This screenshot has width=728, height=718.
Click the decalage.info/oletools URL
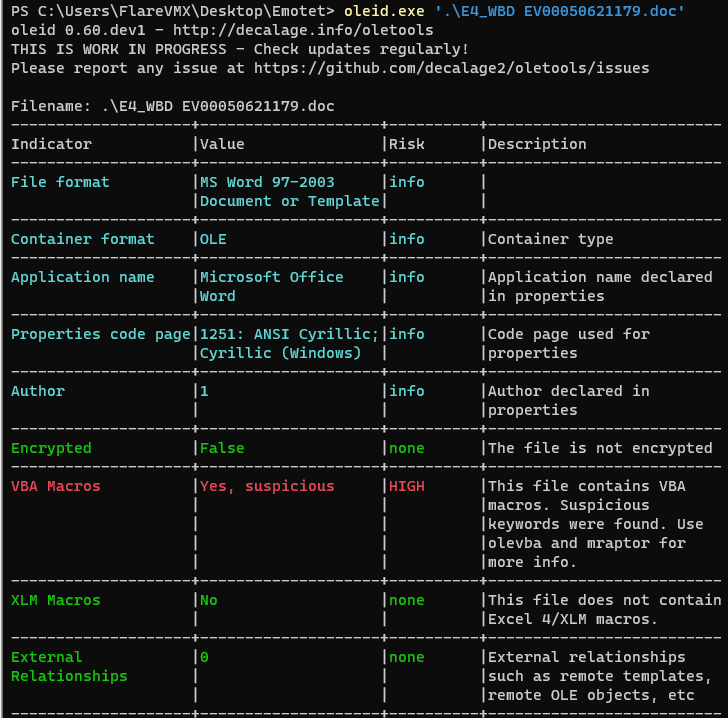point(303,30)
